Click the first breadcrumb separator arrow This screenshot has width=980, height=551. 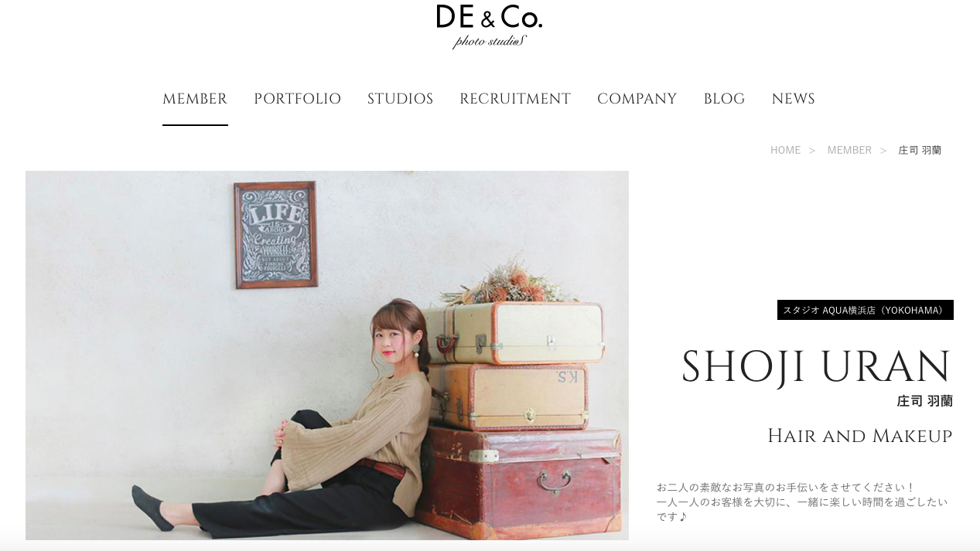tap(812, 150)
